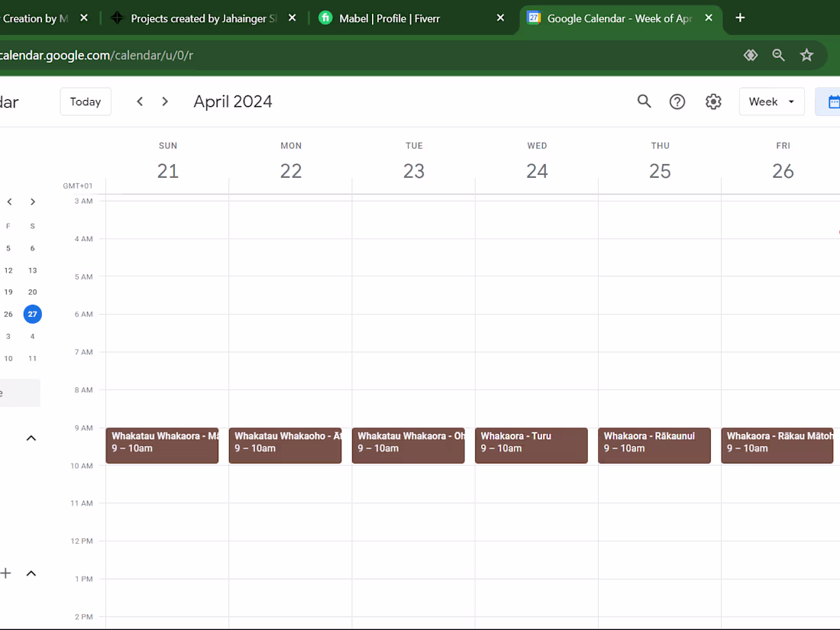This screenshot has height=630, width=840.
Task: Open the Help question mark icon
Action: point(677,101)
